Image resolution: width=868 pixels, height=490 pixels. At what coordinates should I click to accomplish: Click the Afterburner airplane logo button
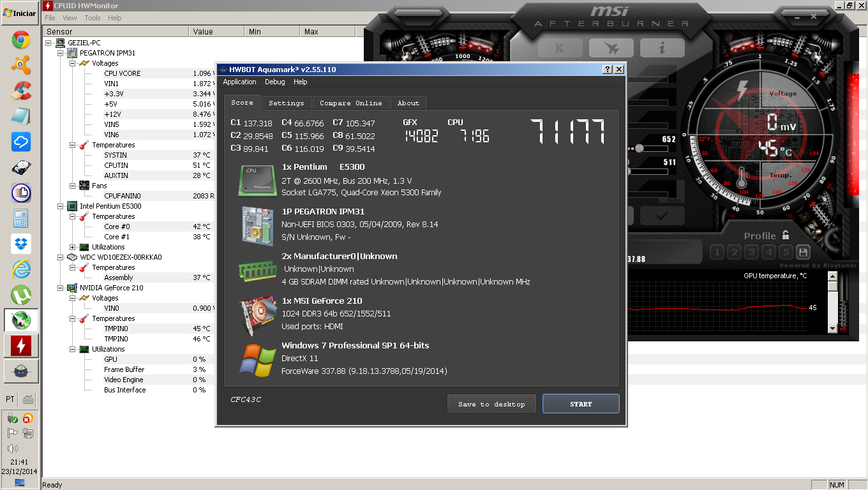coord(611,48)
